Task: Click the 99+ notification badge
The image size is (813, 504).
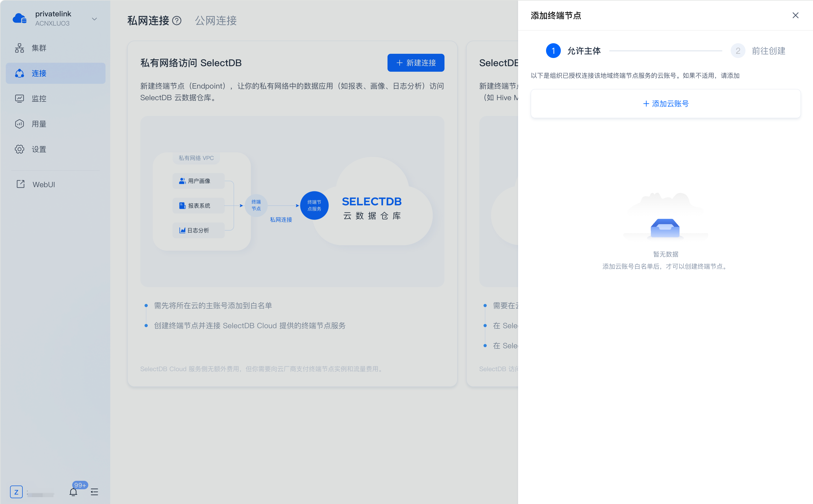Action: coord(80,485)
